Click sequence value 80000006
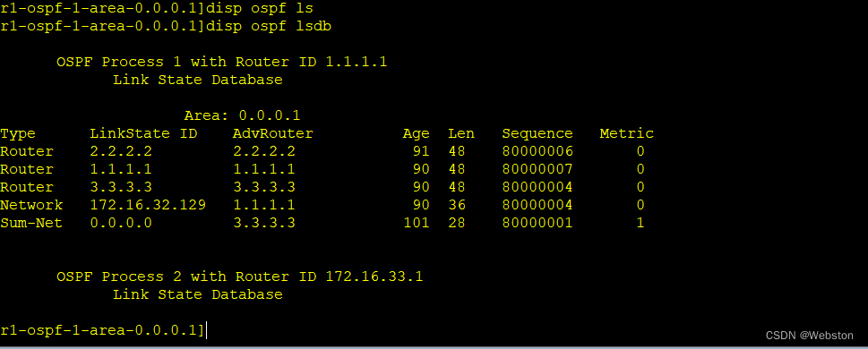Image resolution: width=868 pixels, height=349 pixels. tap(537, 151)
